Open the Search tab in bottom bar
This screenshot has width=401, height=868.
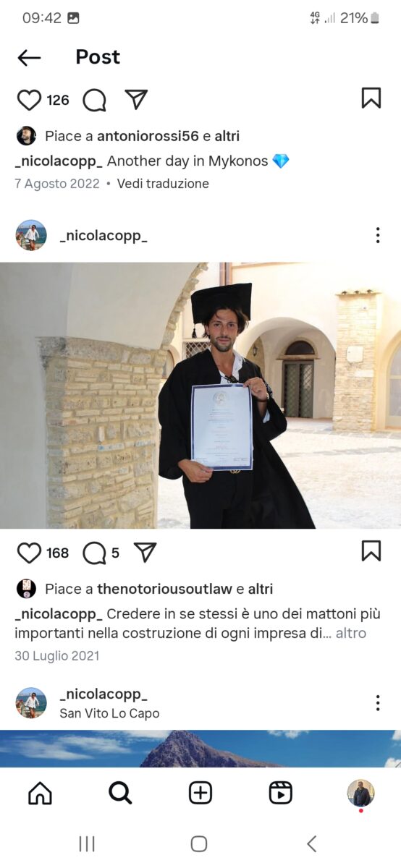pyautogui.click(x=120, y=793)
